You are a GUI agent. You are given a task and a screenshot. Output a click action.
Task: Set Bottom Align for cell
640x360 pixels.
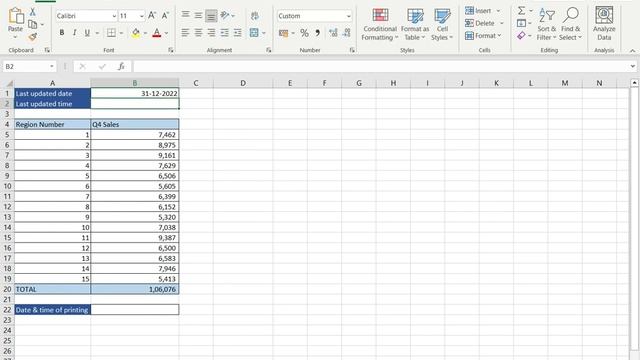[x=211, y=16]
